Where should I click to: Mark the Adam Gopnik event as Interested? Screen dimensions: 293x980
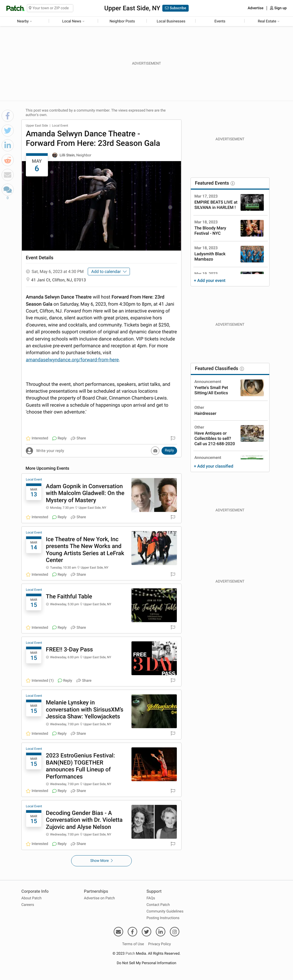(x=37, y=517)
